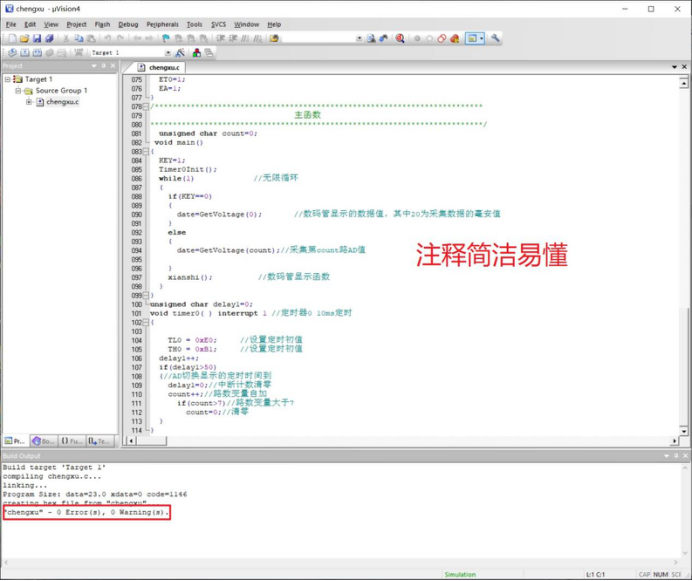Click the Paste icon in the toolbar
Image resolution: width=692 pixels, height=581 pixels.
(91, 38)
